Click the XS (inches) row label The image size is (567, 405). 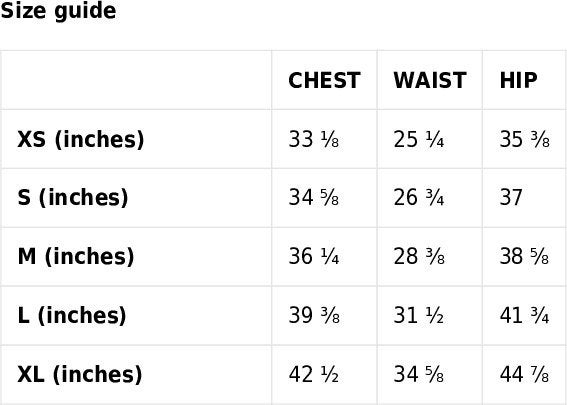point(81,140)
